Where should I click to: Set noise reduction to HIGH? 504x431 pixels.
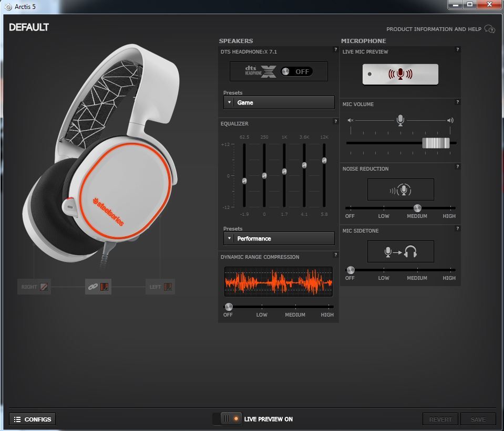449,216
